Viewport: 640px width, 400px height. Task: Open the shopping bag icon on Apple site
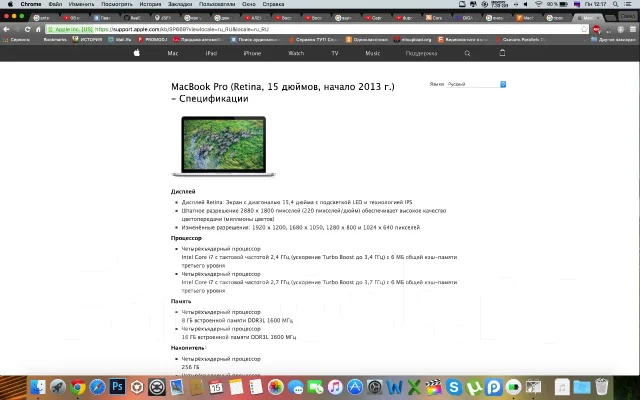tap(502, 53)
